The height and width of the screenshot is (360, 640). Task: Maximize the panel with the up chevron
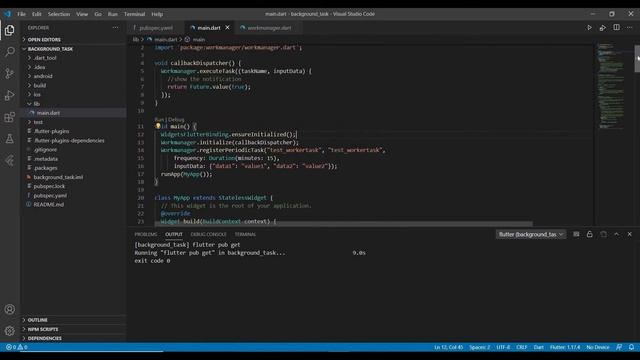[616, 234]
